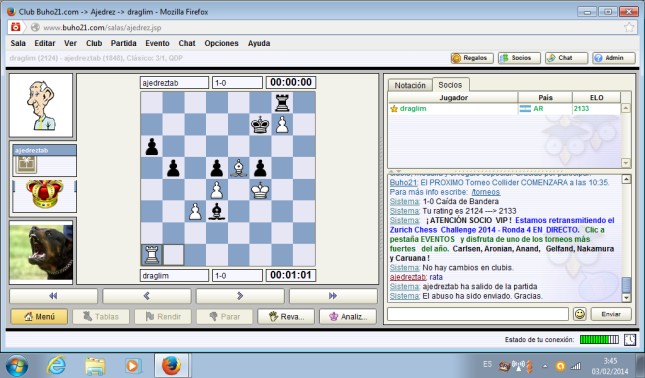Click the site identity icon in address bar
Viewport: 645px width, 378px height.
[x=35, y=28]
